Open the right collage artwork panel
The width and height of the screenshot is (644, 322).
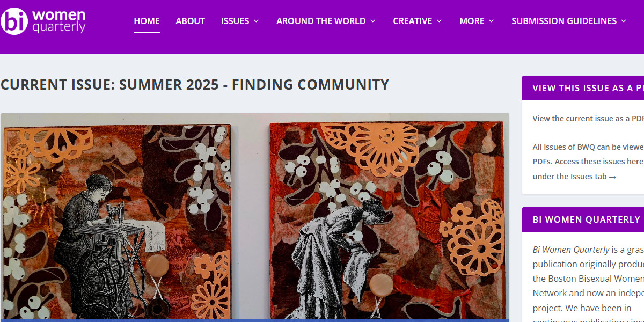[387, 222]
